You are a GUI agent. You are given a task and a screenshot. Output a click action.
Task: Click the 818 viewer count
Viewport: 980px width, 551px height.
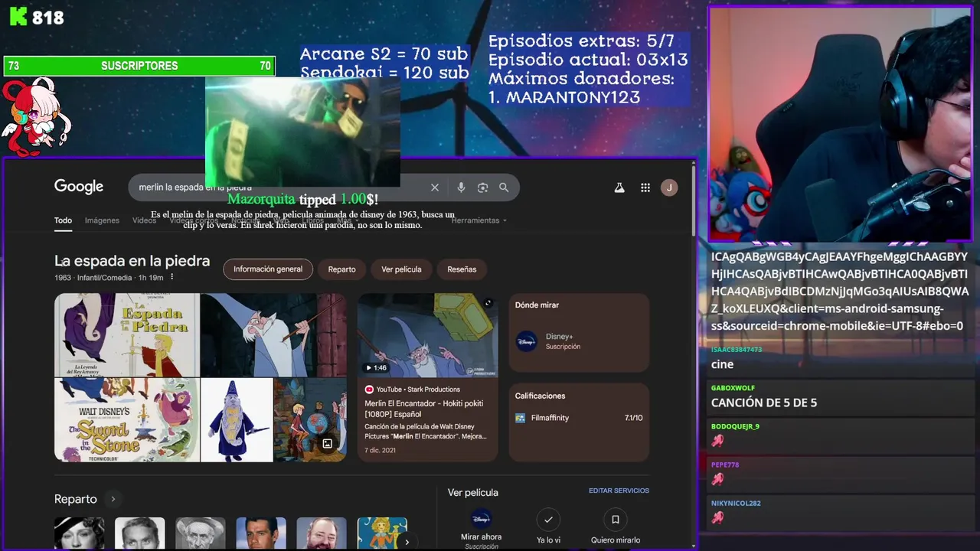[48, 18]
